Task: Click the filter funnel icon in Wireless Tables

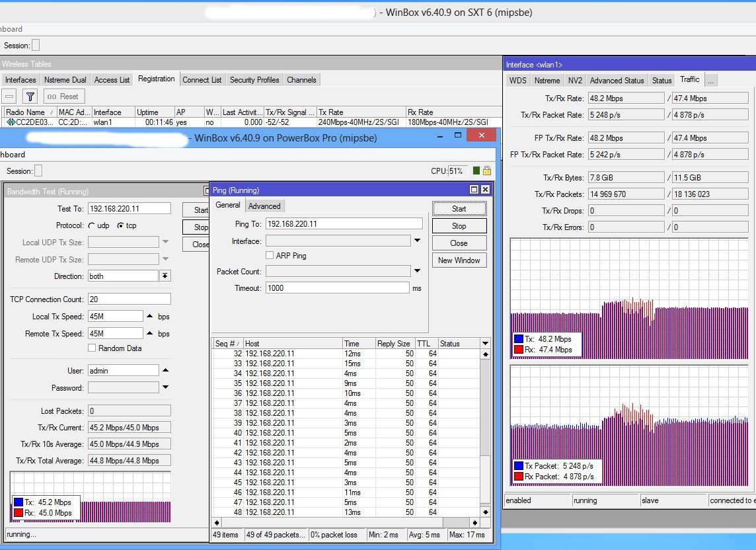Action: (x=30, y=97)
